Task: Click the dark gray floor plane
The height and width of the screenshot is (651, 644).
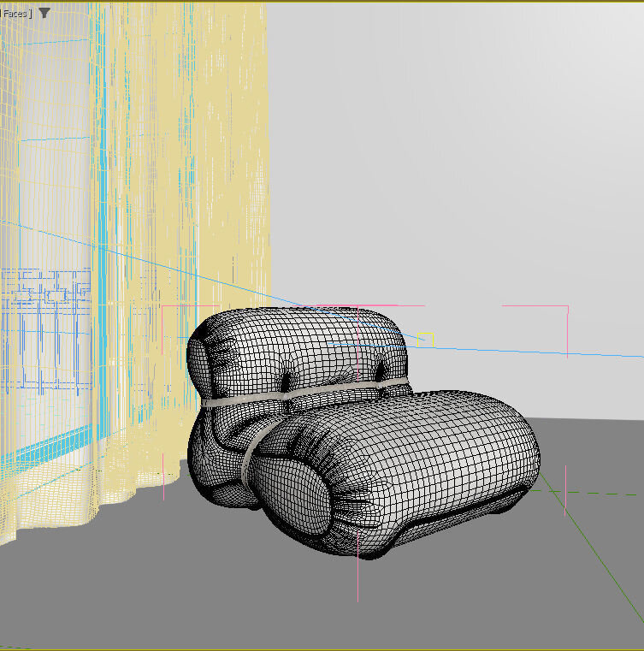Action: 257,599
